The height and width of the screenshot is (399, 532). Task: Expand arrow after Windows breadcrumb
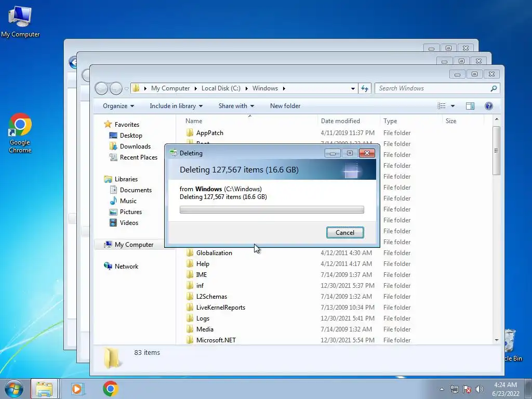click(x=284, y=88)
